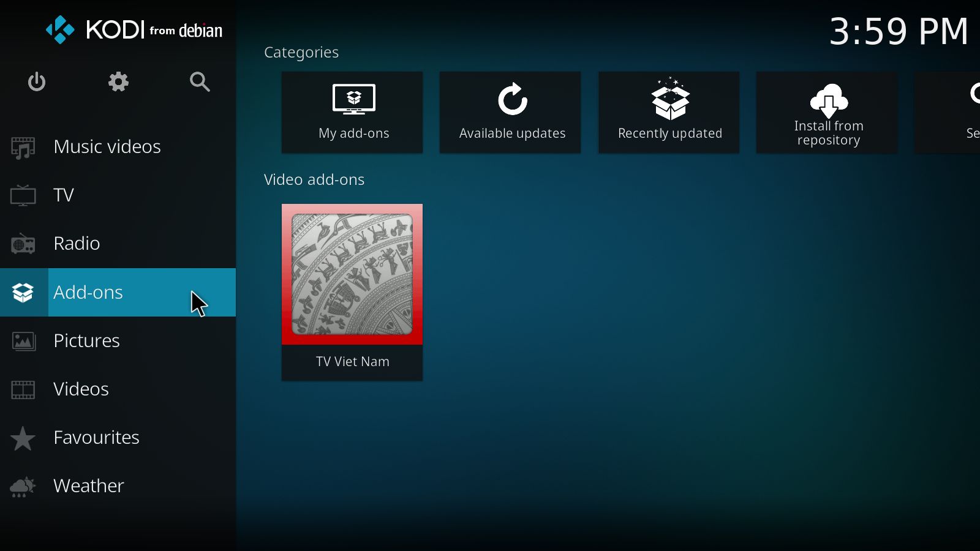Click the partially visible Search tile at right
Viewport: 980px width, 551px height.
click(956, 112)
